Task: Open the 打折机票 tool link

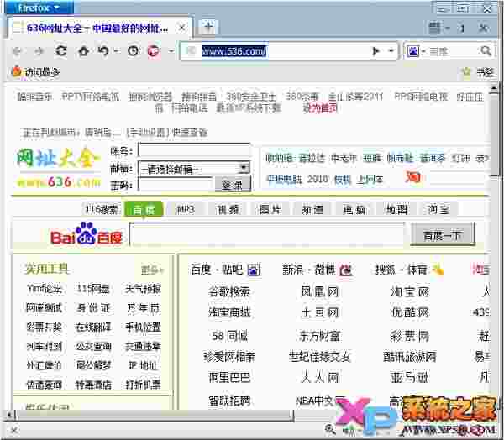Action: point(143,385)
